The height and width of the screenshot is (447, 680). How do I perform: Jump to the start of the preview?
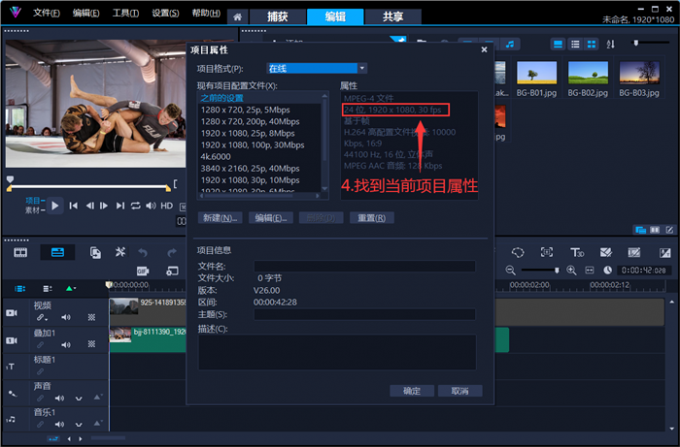tap(74, 206)
